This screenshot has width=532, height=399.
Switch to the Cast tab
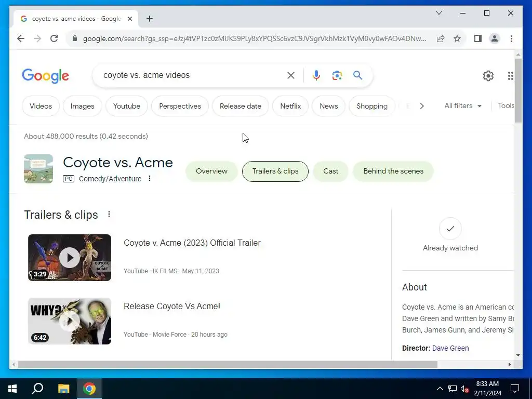[330, 171]
